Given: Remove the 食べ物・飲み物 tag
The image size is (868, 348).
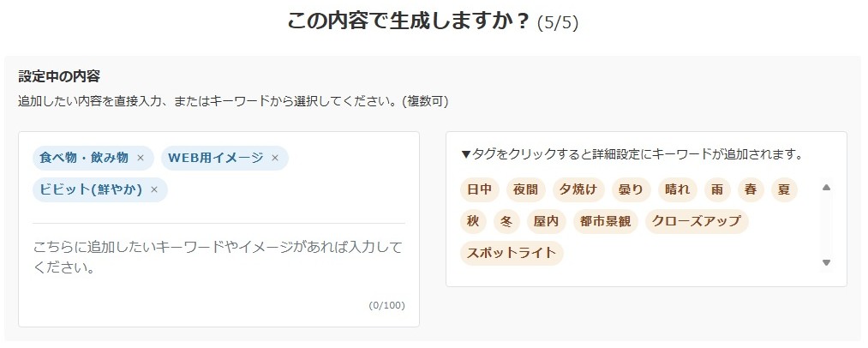Looking at the screenshot, I should point(141,158).
